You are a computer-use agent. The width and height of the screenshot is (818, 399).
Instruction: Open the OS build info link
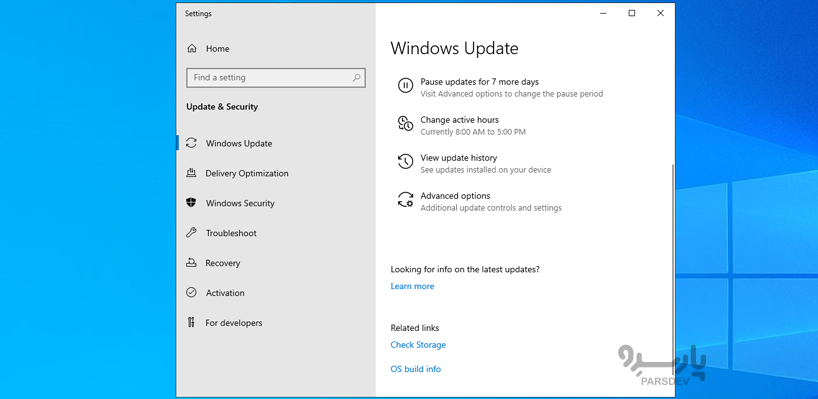coord(415,369)
